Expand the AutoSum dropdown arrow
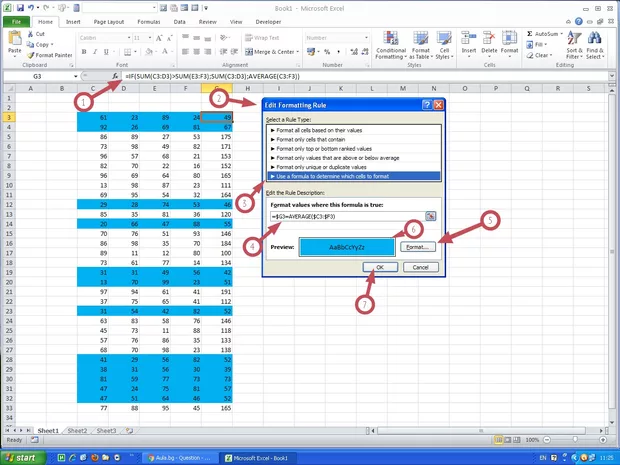Screen dimensions: 620x465 561,34
